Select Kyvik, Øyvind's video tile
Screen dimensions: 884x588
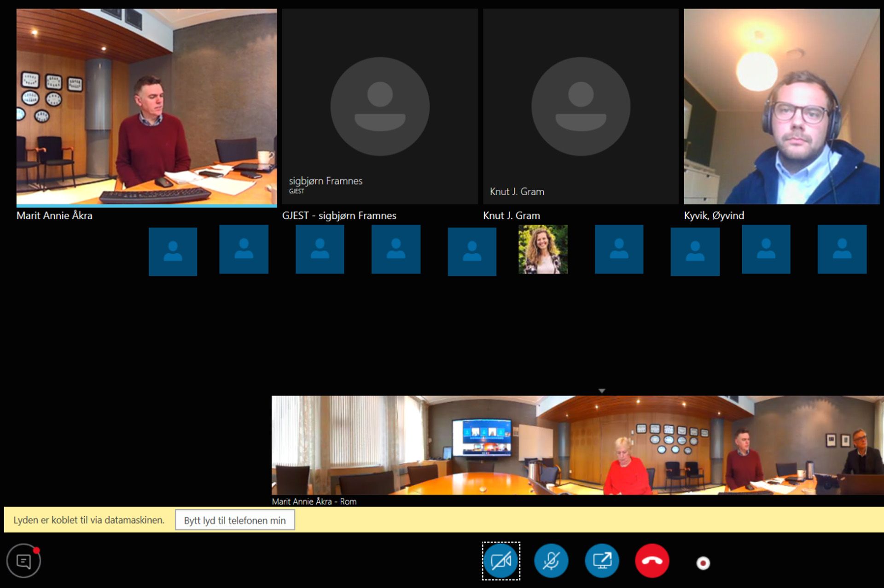coord(781,107)
